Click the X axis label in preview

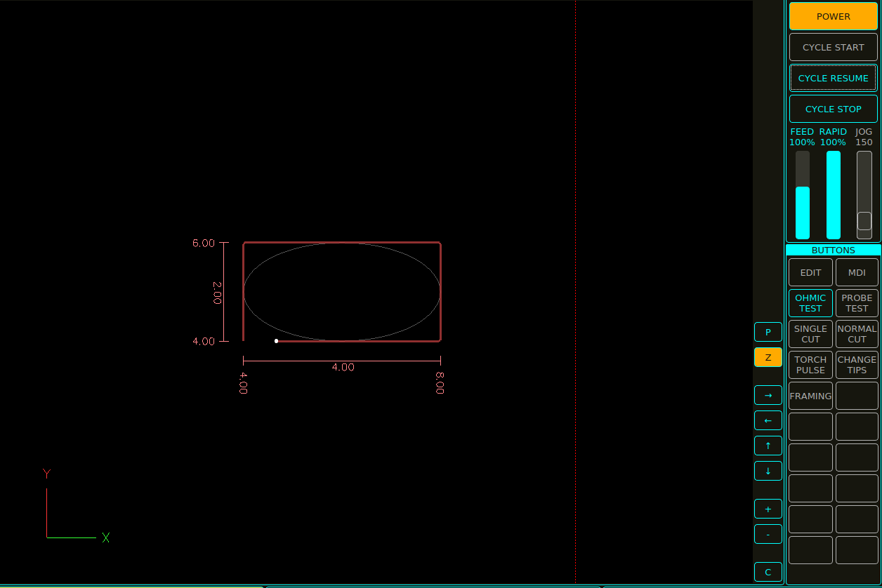coord(106,537)
